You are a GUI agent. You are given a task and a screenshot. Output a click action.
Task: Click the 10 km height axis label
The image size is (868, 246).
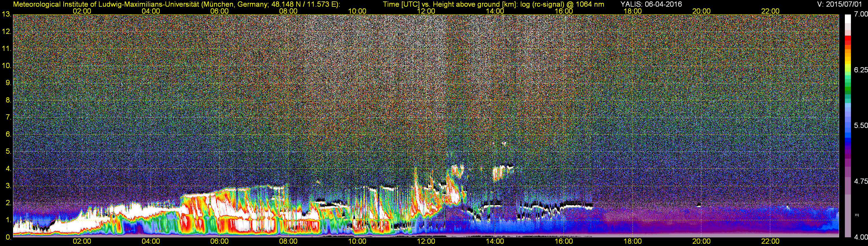tap(6, 66)
